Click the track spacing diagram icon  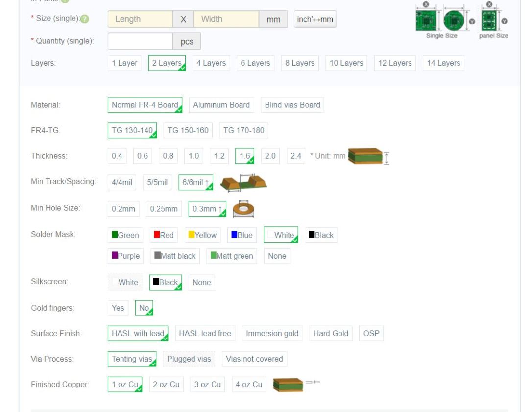[243, 182]
